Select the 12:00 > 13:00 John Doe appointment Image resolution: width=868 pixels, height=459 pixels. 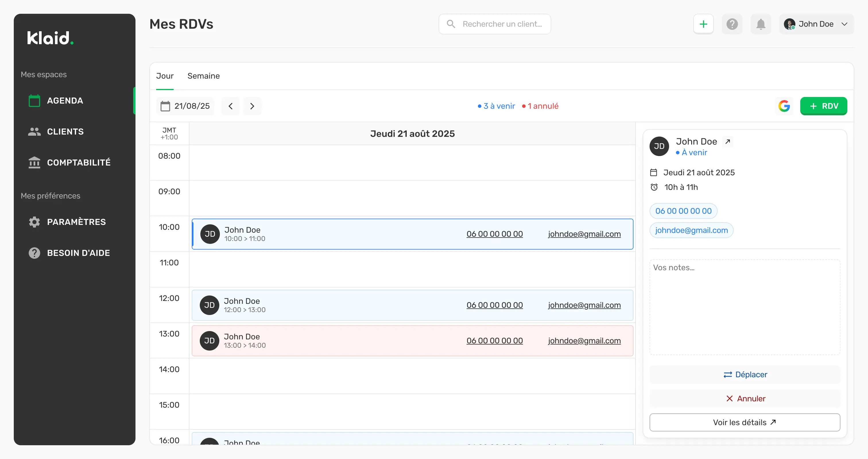pos(412,305)
